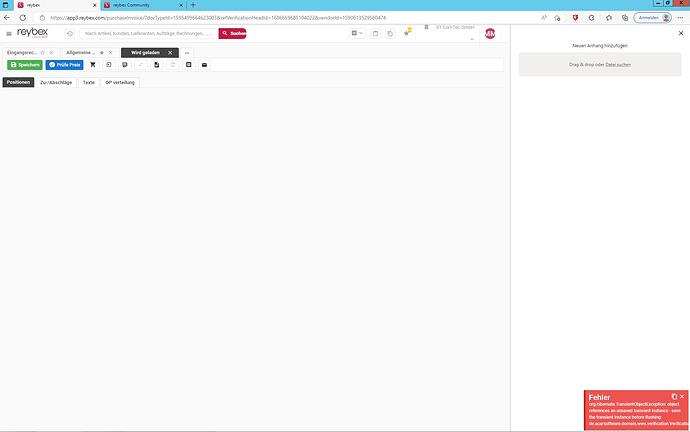Screen dimensions: 690x432
Task: Open the browser settings ellipsis menu
Action: [x=680, y=18]
